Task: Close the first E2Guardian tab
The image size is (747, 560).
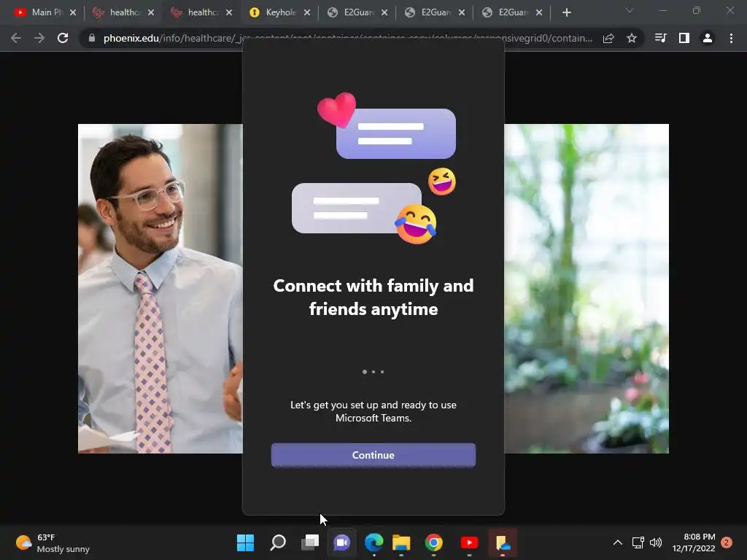Action: coord(384,12)
